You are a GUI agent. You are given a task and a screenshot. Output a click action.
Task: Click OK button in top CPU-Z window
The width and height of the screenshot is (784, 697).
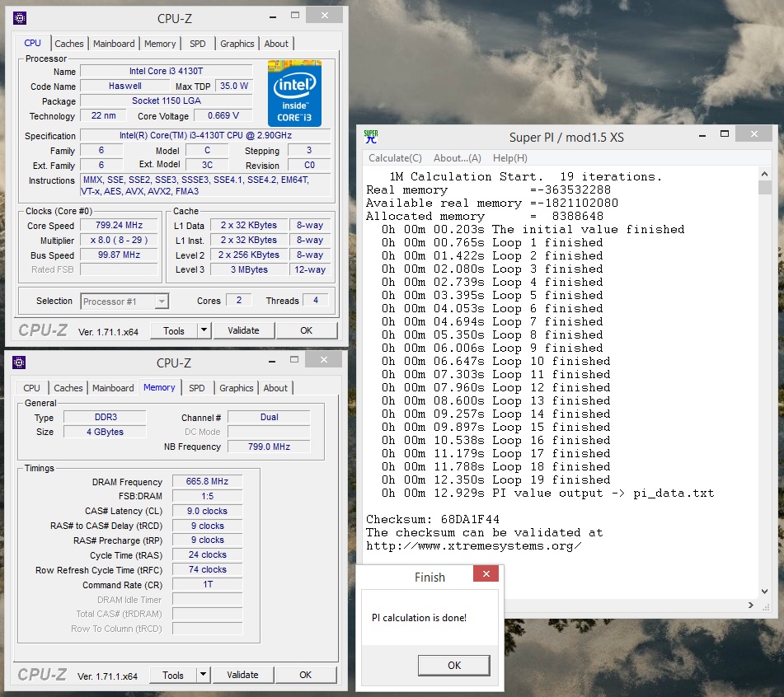[306, 330]
